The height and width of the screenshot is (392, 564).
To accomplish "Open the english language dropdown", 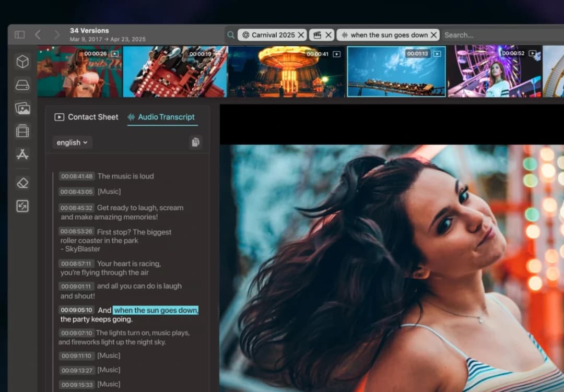I will pyautogui.click(x=72, y=142).
